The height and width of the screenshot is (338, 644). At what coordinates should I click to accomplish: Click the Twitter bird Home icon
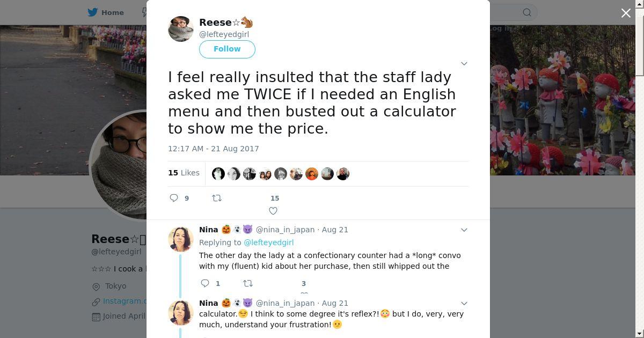pos(93,12)
